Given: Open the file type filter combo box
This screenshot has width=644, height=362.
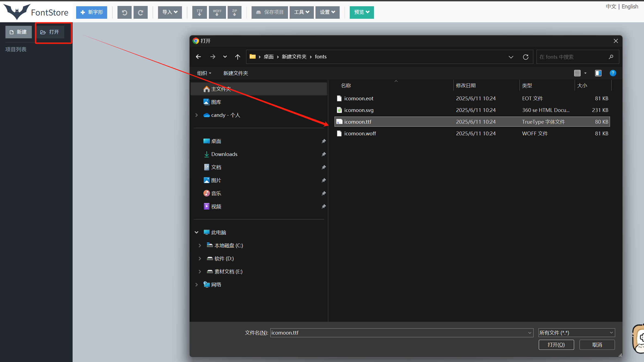Looking at the screenshot, I should point(576,333).
